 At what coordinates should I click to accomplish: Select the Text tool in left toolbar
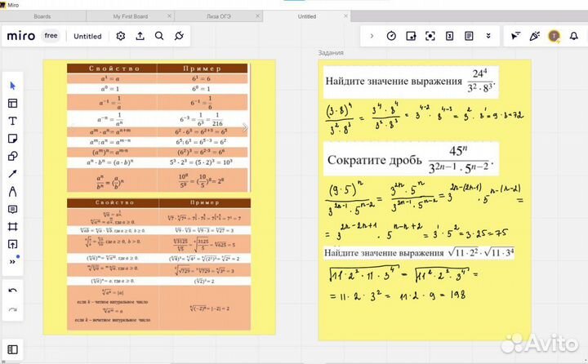pyautogui.click(x=12, y=121)
